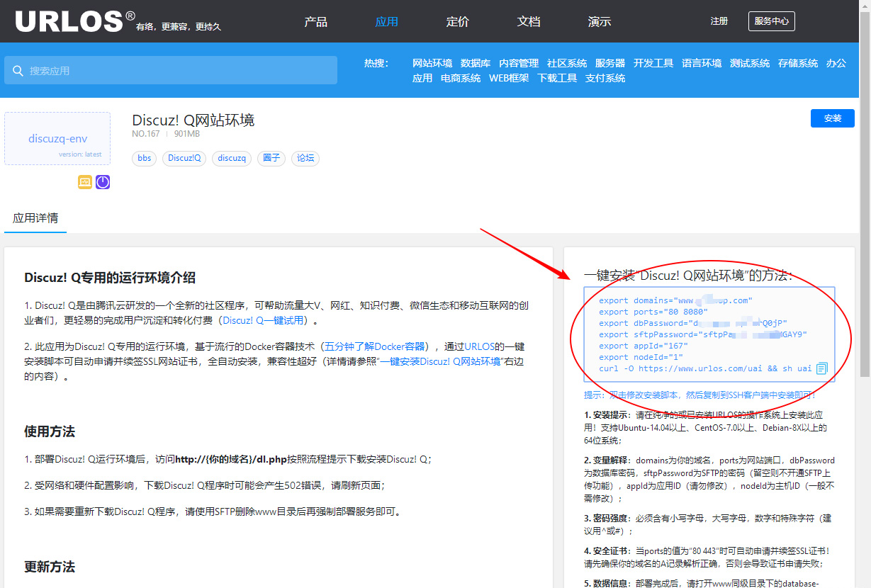
Task: Select 数据库 hot search link
Action: tap(476, 63)
